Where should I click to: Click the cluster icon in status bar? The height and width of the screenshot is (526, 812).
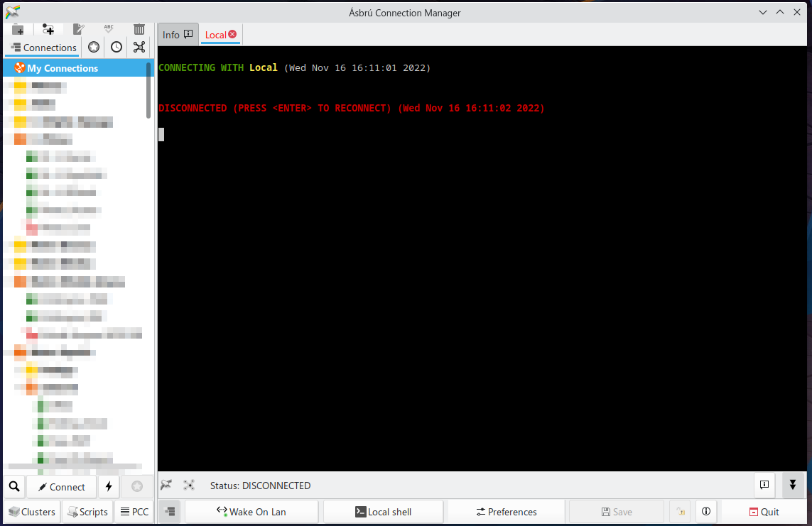[189, 485]
